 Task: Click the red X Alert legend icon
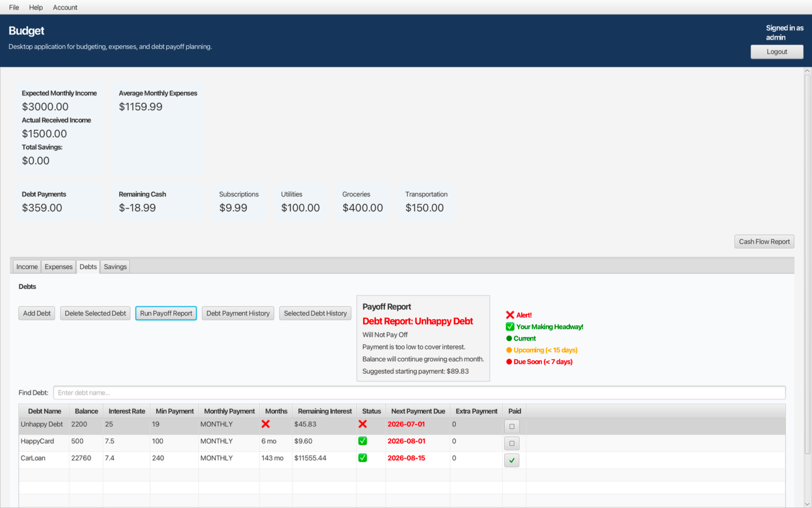tap(510, 315)
